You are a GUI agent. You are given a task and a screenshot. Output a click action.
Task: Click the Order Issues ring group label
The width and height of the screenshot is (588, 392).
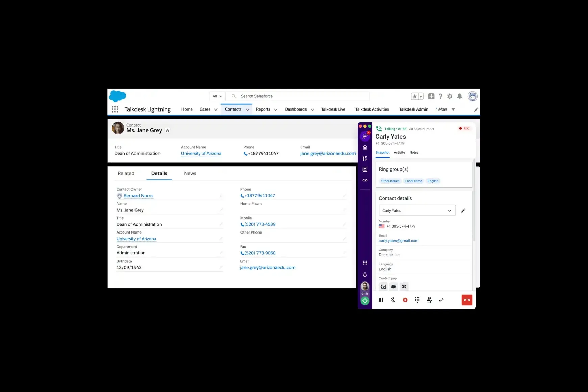click(x=390, y=181)
